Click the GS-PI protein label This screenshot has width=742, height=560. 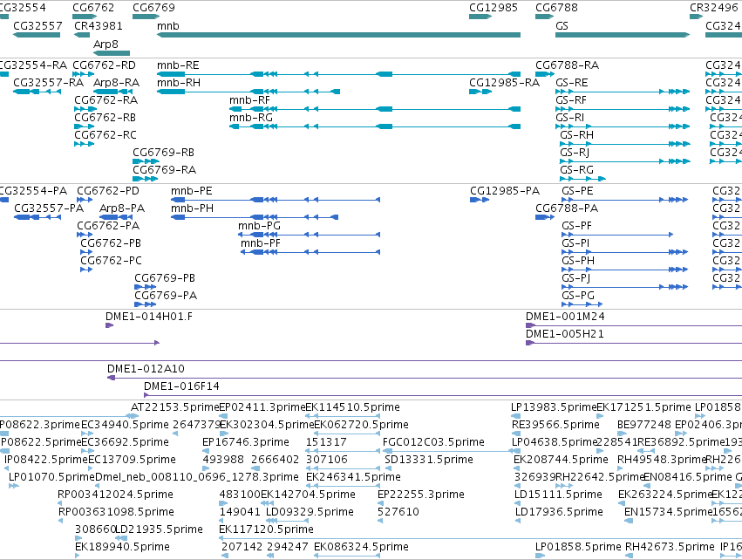click(576, 243)
